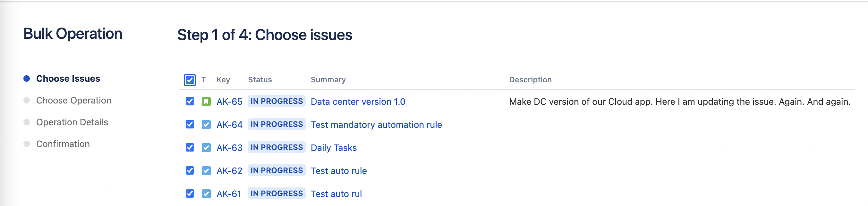Open issue key link AK-65
The image size is (868, 206).
229,102
